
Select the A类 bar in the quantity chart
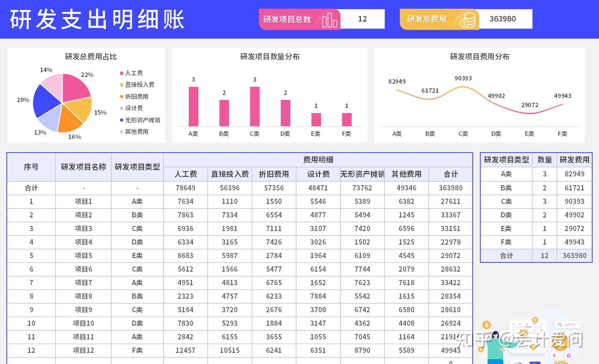193,106
